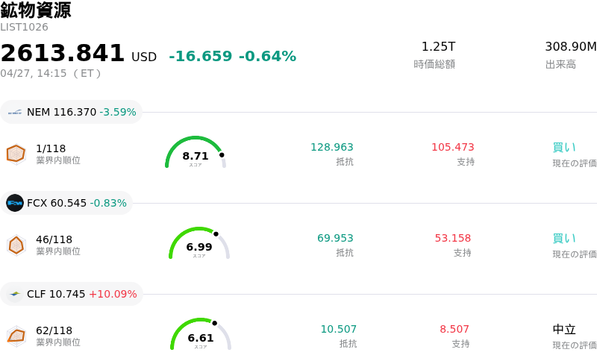Open the CLF radar chart icon
The width and height of the screenshot is (597, 364).
[x=16, y=336]
